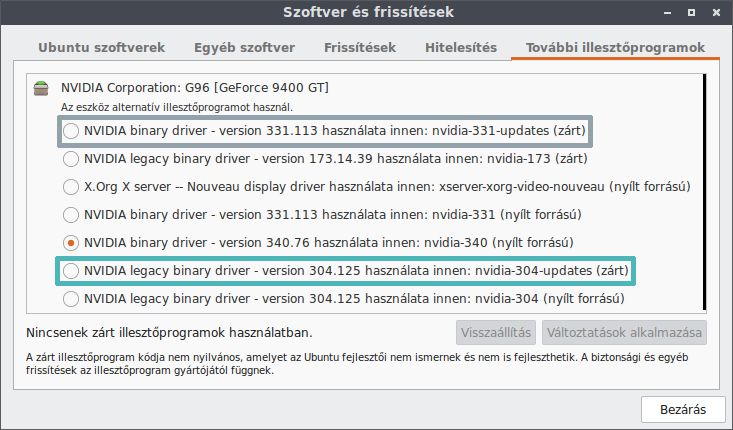Click the Bezárás button

(683, 409)
